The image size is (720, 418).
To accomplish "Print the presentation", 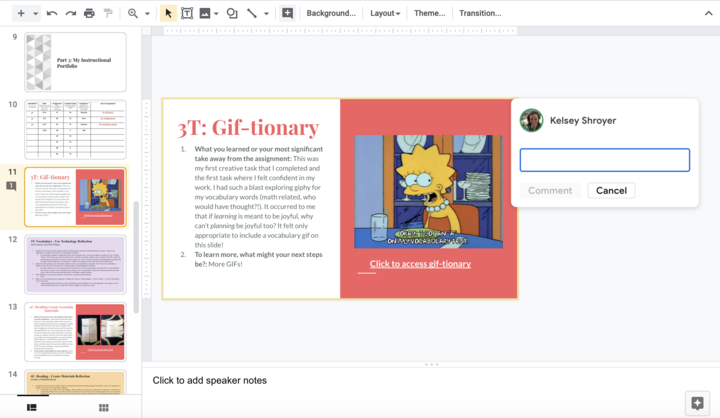I will tap(89, 13).
